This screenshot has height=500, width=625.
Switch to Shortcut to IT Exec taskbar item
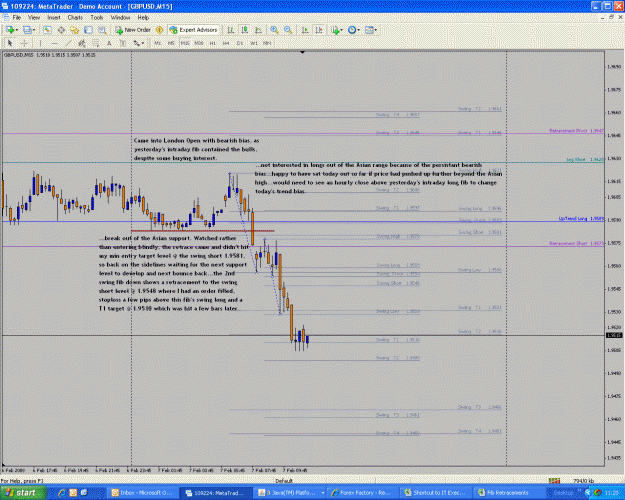(435, 493)
